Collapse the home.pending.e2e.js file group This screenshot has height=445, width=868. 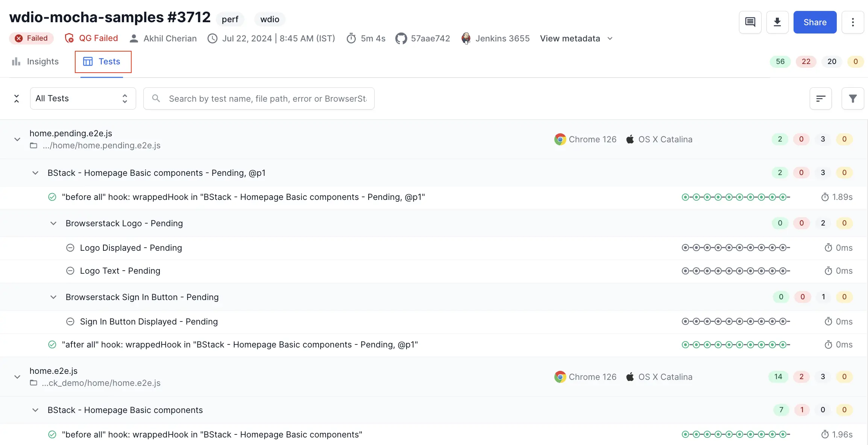(17, 139)
